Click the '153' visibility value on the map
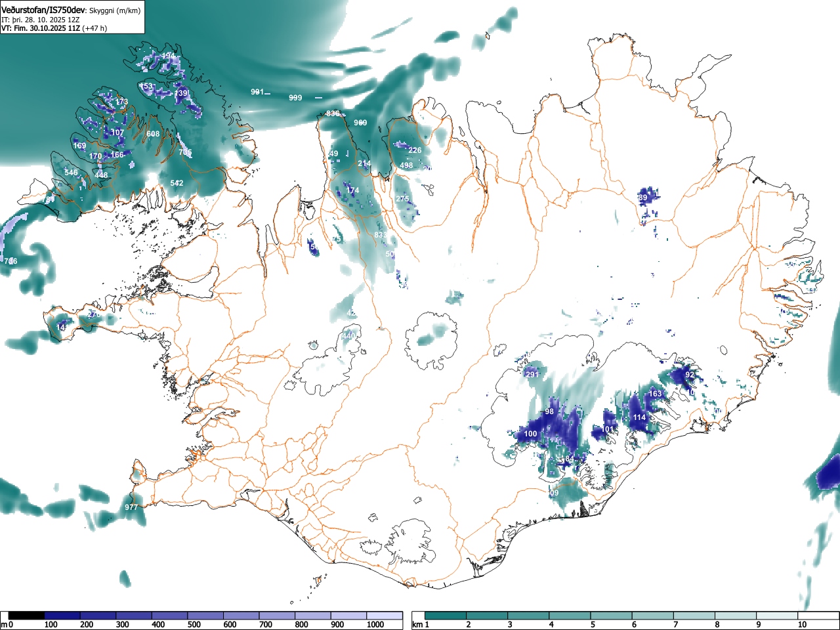 click(146, 87)
